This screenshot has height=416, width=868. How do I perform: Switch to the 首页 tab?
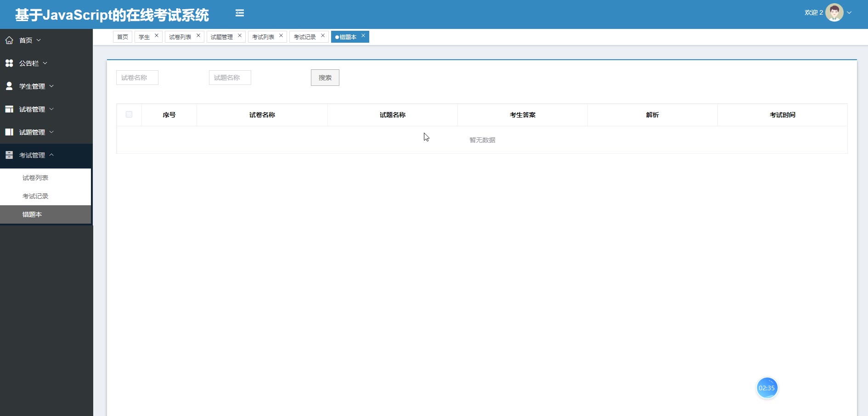point(123,37)
